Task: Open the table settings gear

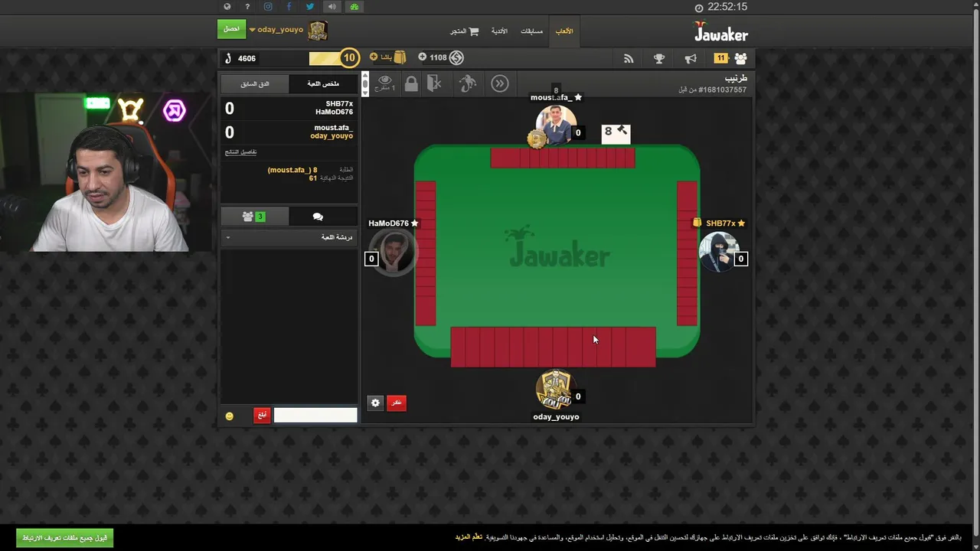Action: point(375,403)
